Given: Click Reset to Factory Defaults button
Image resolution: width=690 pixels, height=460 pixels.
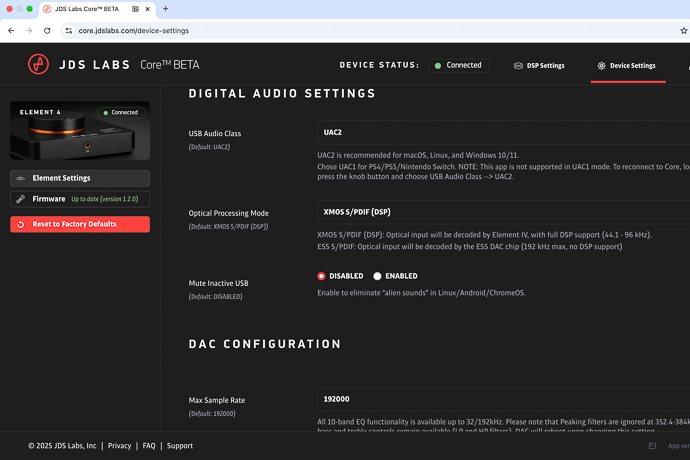Looking at the screenshot, I should 80,224.
